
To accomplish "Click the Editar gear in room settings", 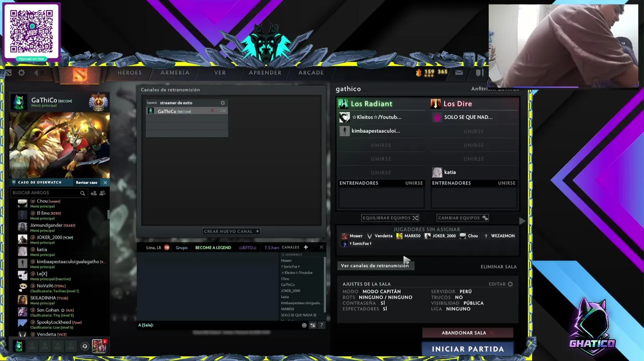I will coord(510,284).
